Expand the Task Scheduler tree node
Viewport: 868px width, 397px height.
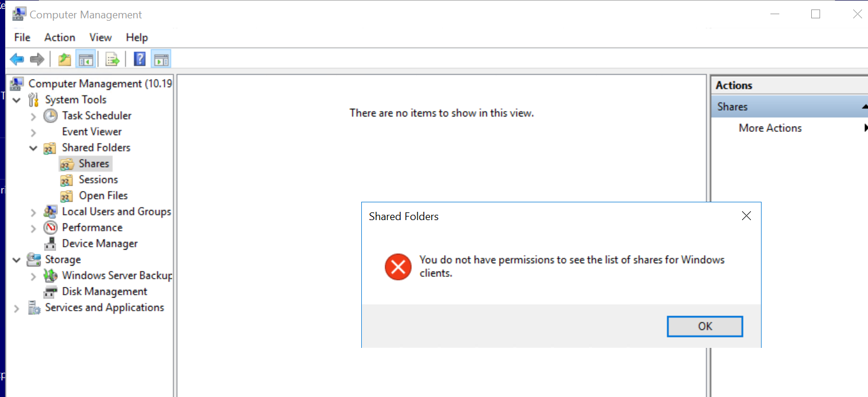coord(34,115)
